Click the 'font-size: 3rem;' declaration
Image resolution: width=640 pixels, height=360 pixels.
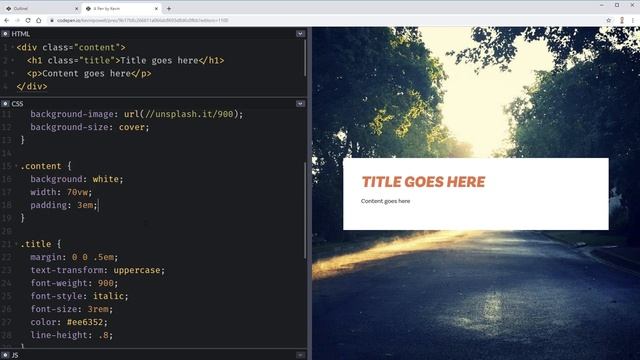pos(71,309)
